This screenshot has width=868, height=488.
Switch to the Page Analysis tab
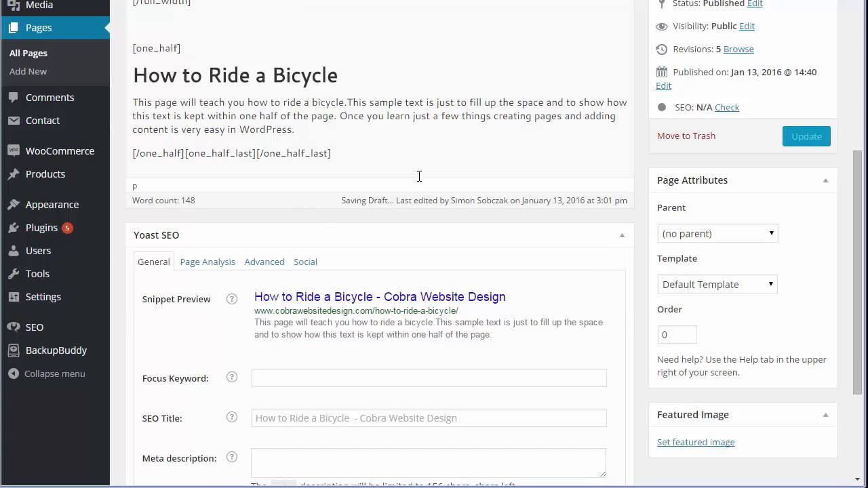(x=208, y=262)
